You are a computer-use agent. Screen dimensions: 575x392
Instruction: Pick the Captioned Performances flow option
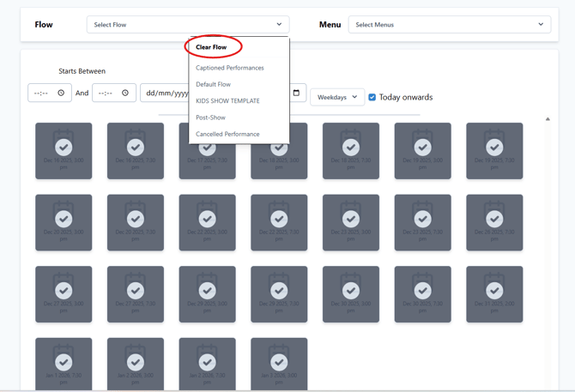pyautogui.click(x=230, y=68)
